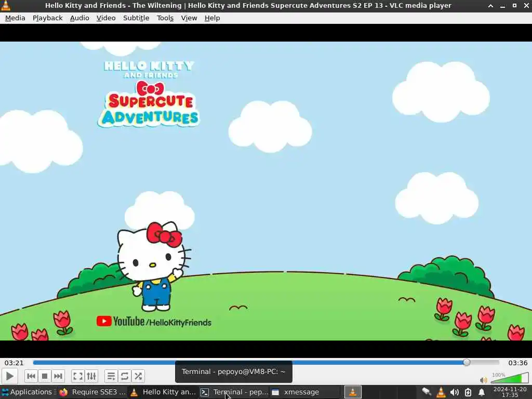Open the Subtitle menu
This screenshot has width=532, height=399.
click(x=136, y=18)
